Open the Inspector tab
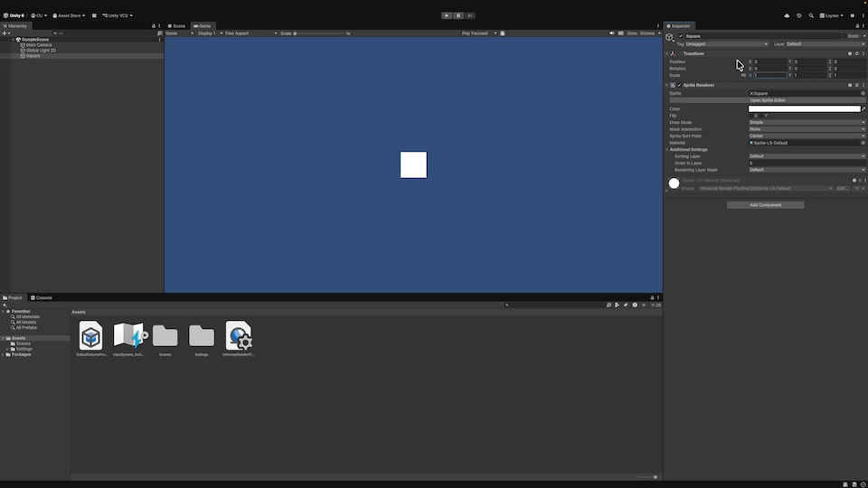 (679, 26)
